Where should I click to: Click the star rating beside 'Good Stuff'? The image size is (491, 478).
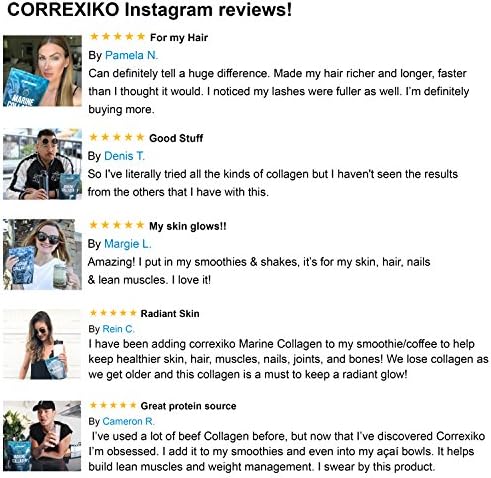tap(117, 137)
